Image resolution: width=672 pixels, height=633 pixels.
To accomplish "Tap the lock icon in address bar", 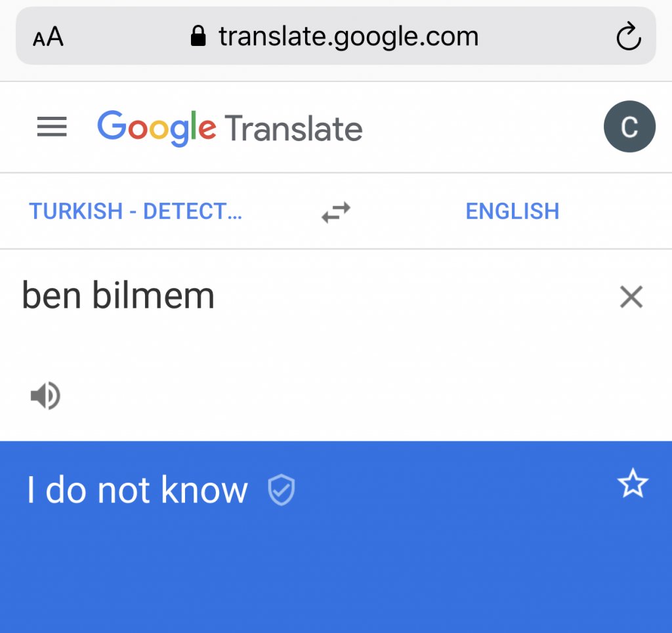I will click(198, 37).
